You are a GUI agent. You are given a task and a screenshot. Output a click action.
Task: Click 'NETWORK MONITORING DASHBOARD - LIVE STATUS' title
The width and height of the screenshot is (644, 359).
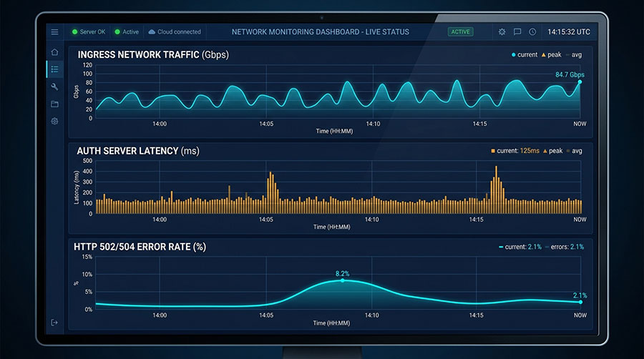point(321,31)
